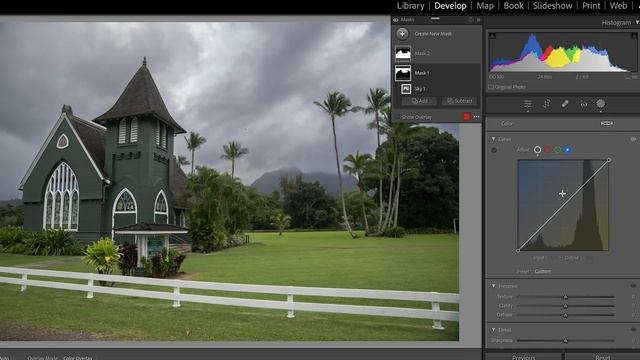
Task: Collapse the Curve panel triangle
Action: click(x=493, y=139)
